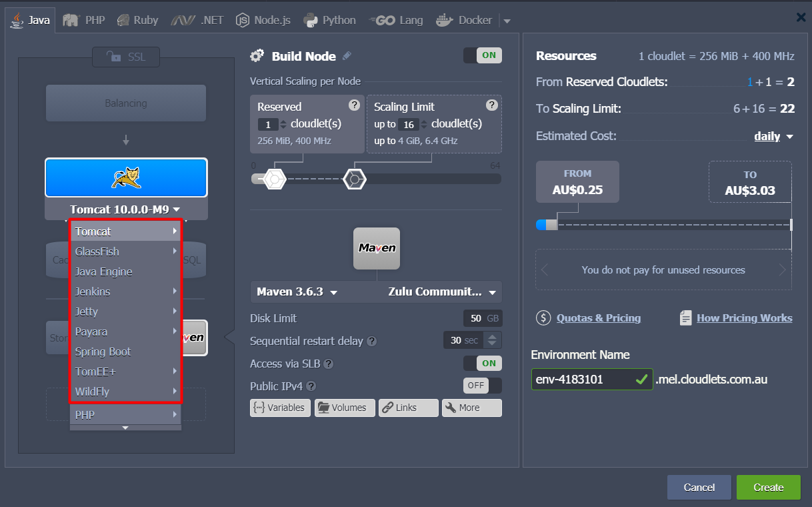
Task: Open the Zulu Community JDK dropdown
Action: 443,292
